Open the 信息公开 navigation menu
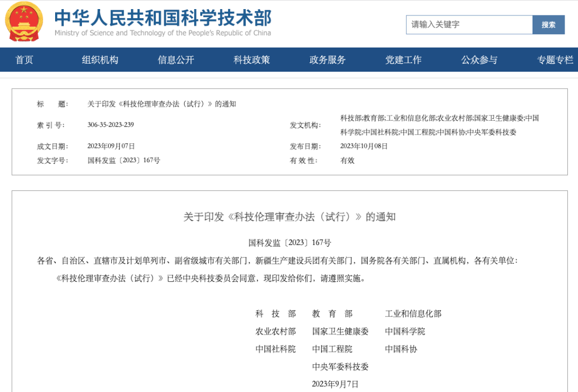The height and width of the screenshot is (392, 578). (x=176, y=60)
